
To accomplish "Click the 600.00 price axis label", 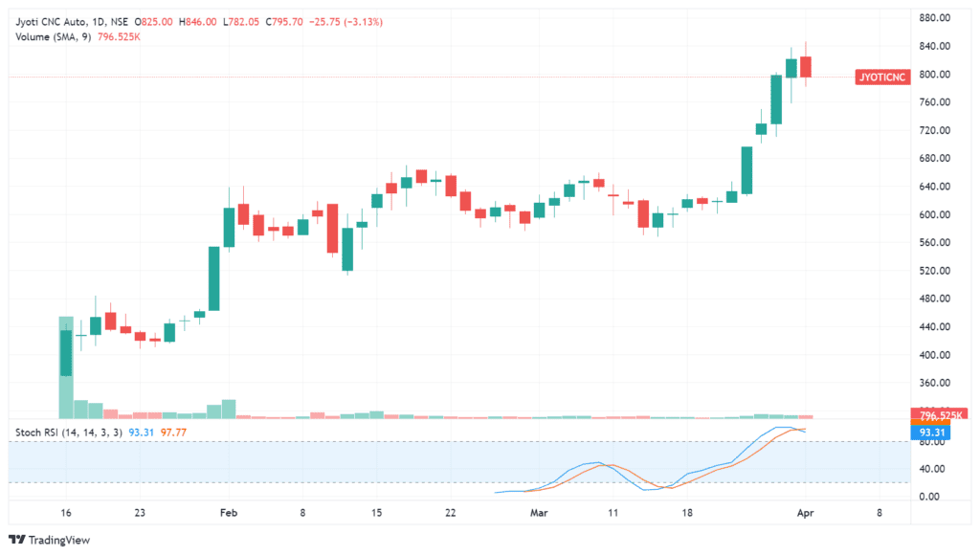I will click(934, 214).
